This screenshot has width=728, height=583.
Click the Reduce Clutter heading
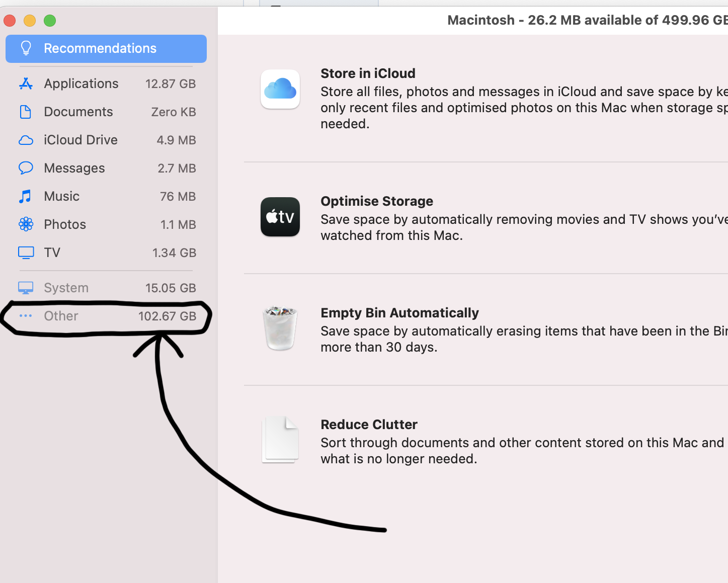coord(369,425)
